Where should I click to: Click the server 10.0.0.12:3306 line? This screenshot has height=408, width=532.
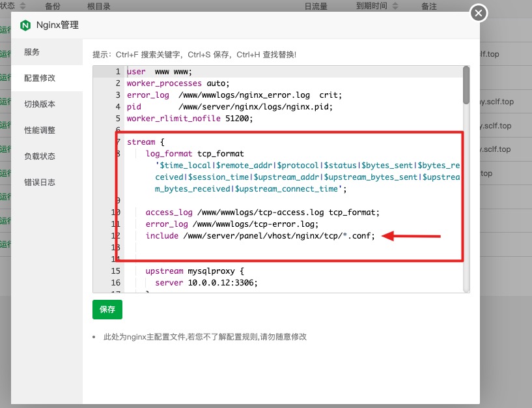206,283
